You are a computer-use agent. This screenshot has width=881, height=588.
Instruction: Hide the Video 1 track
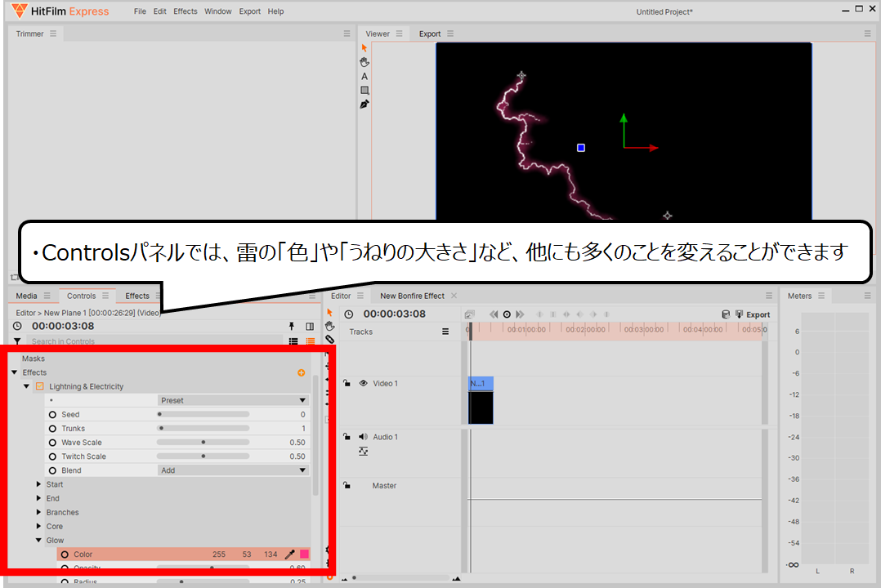click(364, 383)
